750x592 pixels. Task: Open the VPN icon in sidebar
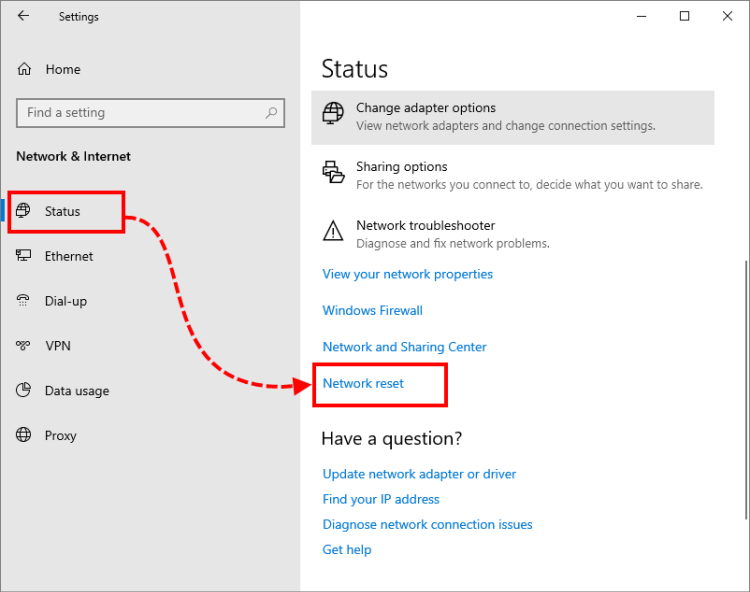[x=24, y=346]
